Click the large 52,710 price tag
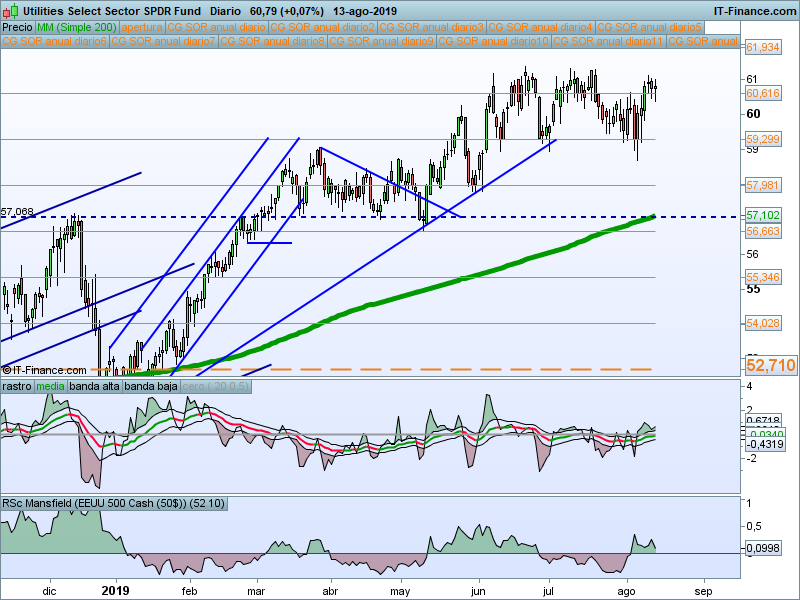This screenshot has height=600, width=800. [x=770, y=365]
